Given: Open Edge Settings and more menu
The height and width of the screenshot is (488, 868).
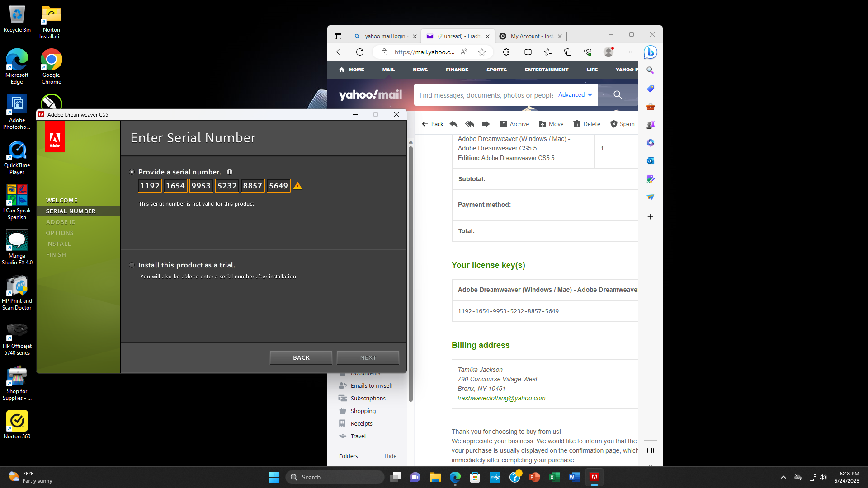Looking at the screenshot, I should pyautogui.click(x=629, y=52).
